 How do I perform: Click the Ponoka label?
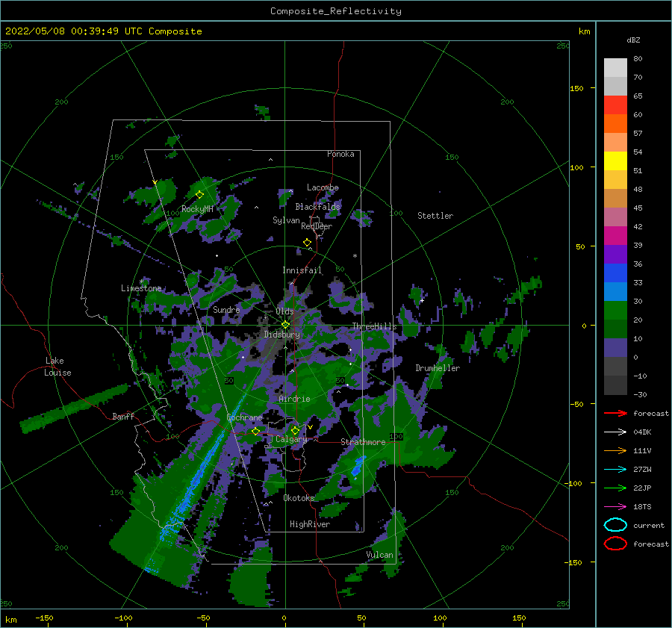click(x=340, y=154)
